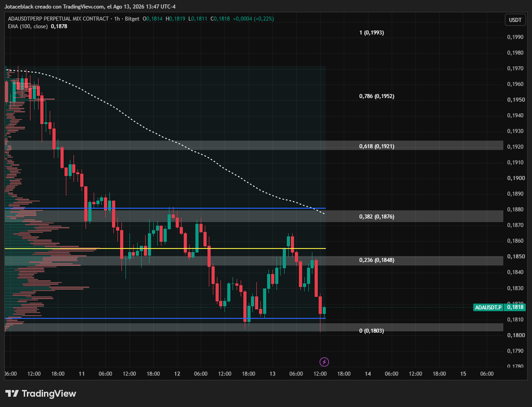Click the 0,1950 price axis label
This screenshot has width=532, height=407.
pos(515,100)
